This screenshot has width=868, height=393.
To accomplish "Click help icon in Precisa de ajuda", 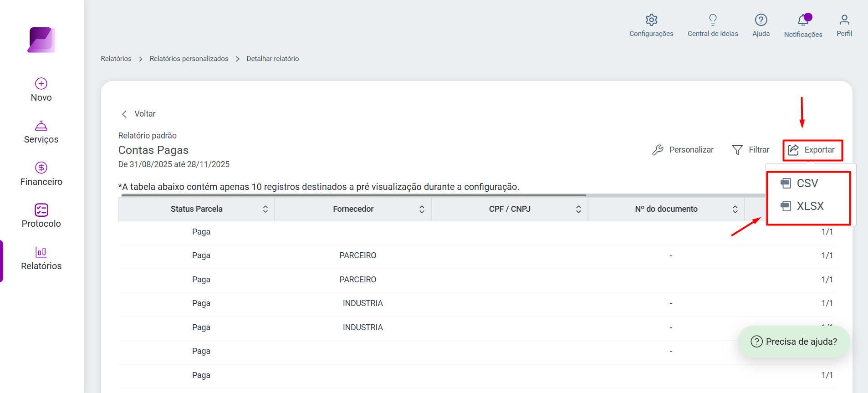I will [x=756, y=342].
